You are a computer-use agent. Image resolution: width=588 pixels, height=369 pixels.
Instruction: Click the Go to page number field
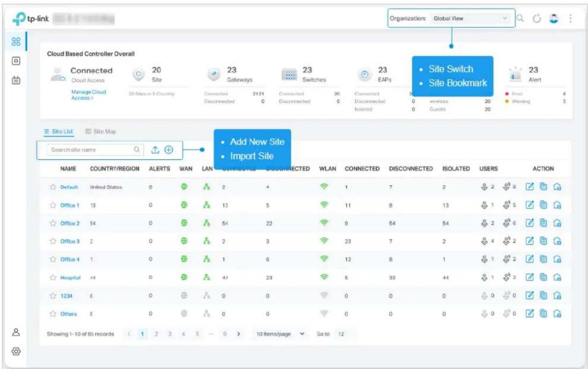pos(344,333)
